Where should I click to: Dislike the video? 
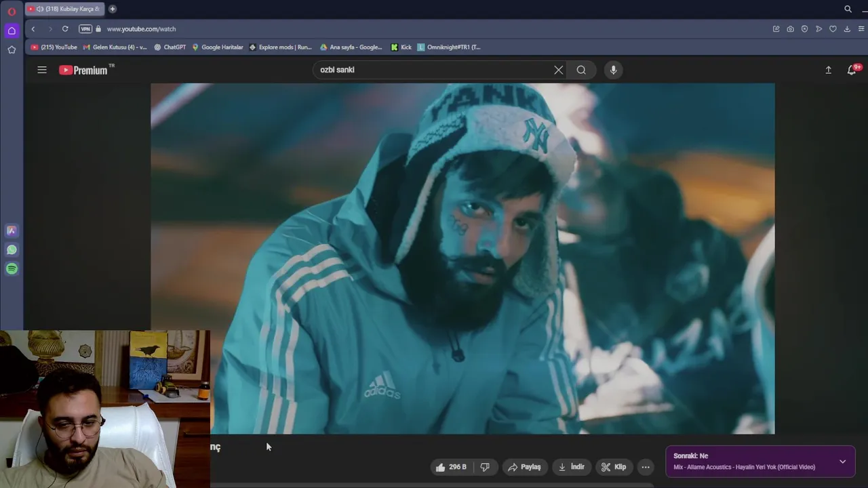pos(485,467)
